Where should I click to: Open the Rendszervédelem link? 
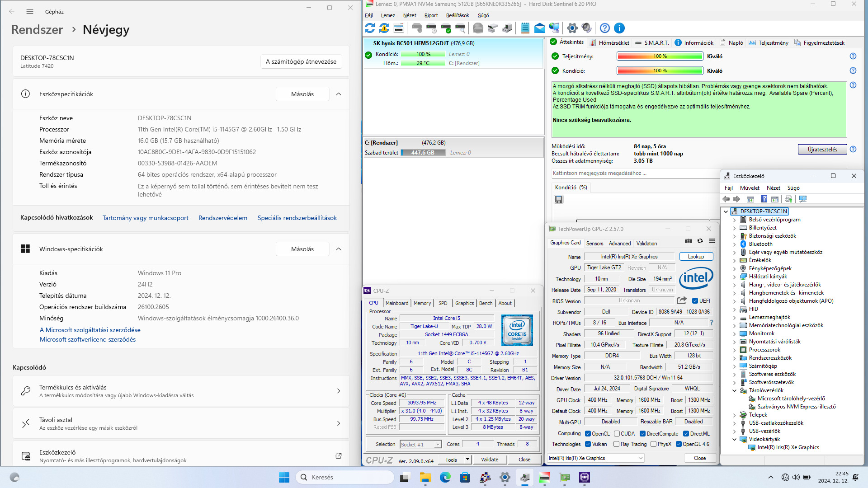(223, 218)
